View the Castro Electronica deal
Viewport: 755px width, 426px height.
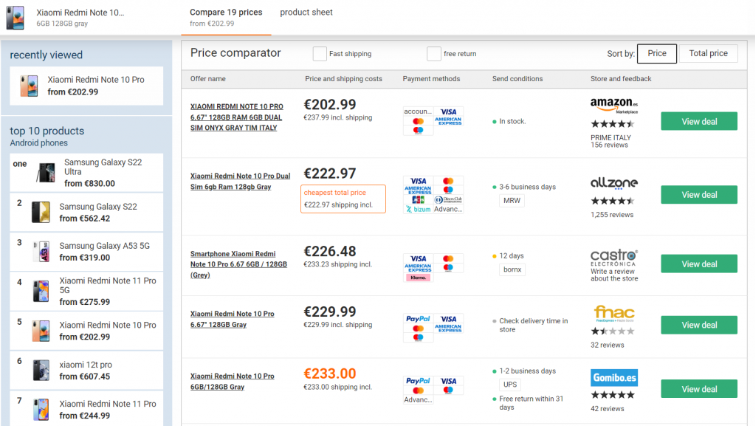point(699,264)
